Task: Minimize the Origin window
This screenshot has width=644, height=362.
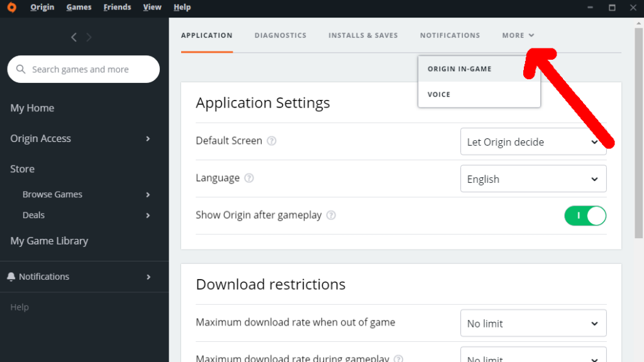Action: [590, 8]
